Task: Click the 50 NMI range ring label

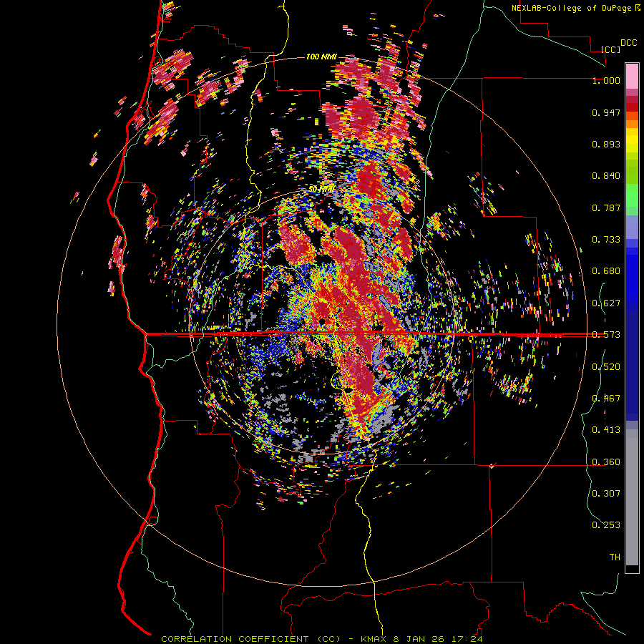Action: (321, 190)
